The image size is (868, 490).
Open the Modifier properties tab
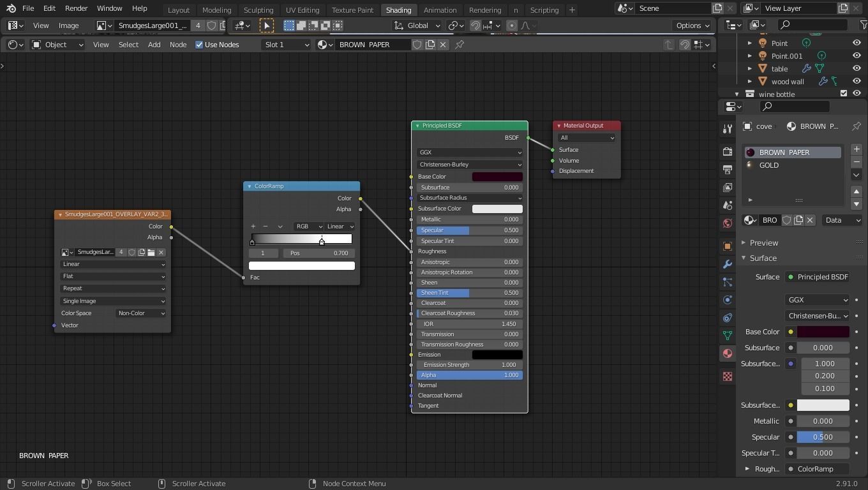coord(727,264)
